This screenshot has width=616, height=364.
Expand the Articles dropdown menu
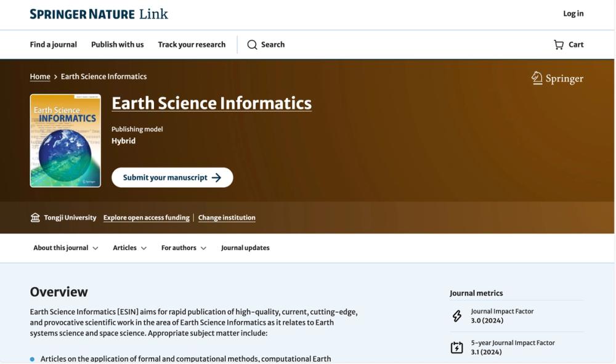pos(129,248)
